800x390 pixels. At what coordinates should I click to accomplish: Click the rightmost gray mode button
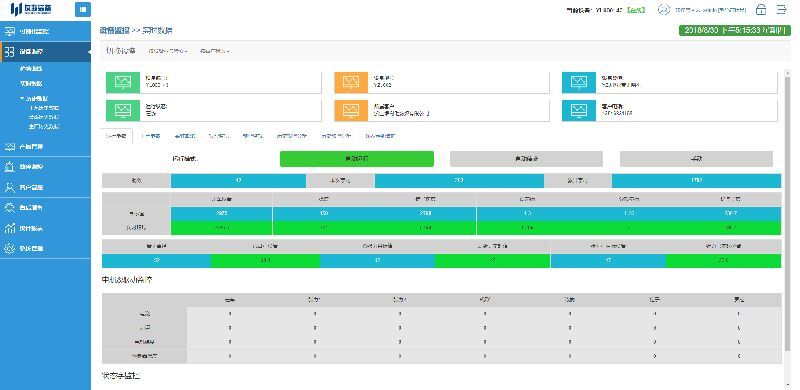tap(696, 159)
